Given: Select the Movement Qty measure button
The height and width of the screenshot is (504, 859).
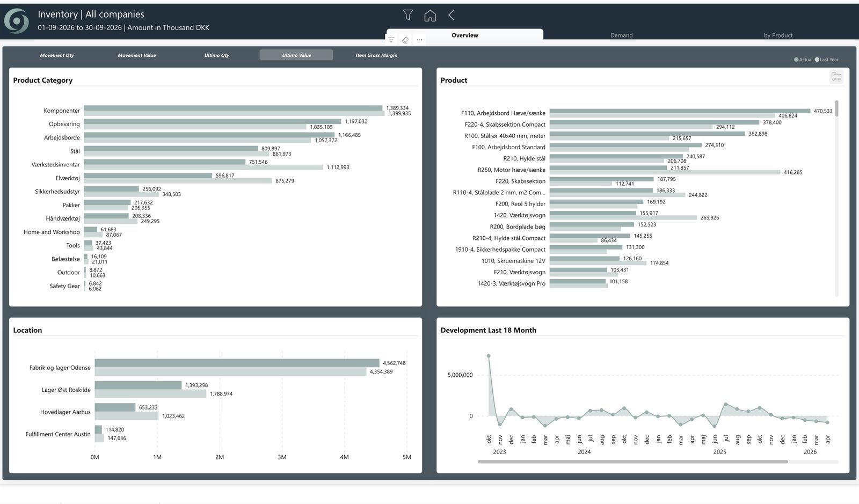Looking at the screenshot, I should (x=57, y=55).
